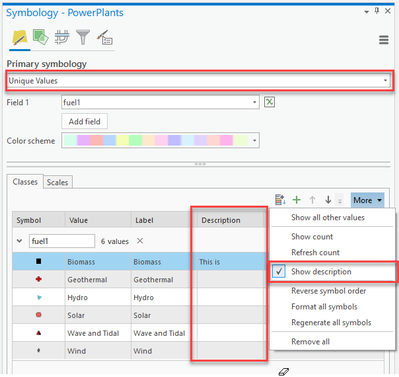Toggle auto-hide pin of Symbology pane
399x377 pixels.
(377, 11)
